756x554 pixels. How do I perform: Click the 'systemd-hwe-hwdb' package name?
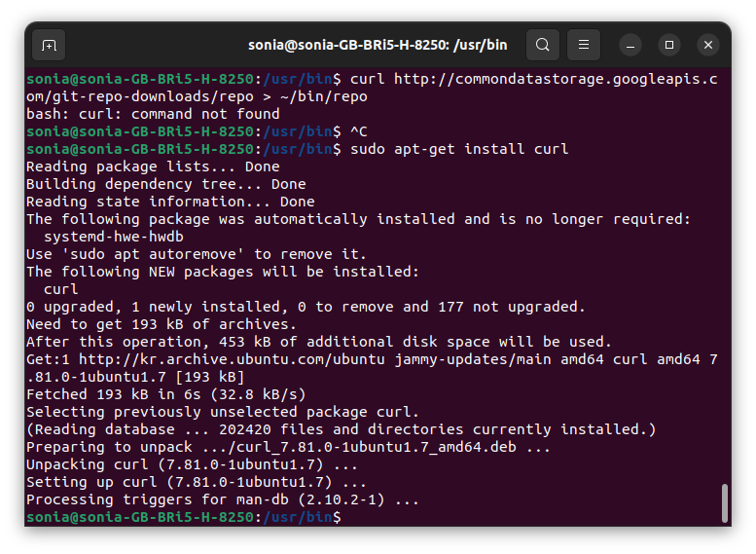click(x=114, y=237)
